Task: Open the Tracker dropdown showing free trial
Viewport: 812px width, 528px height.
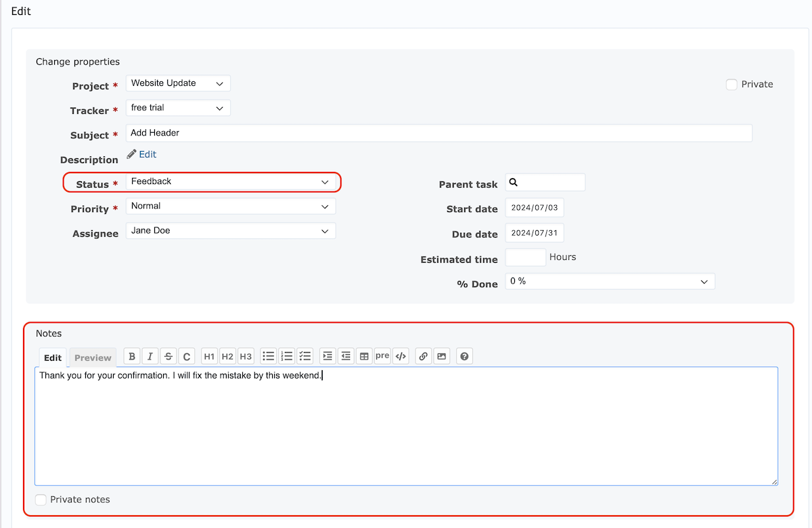Action: (x=177, y=107)
